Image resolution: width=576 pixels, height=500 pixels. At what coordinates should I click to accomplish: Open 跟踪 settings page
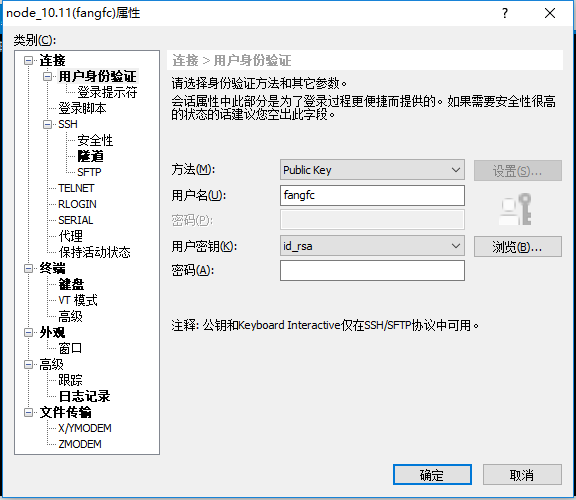[70, 380]
